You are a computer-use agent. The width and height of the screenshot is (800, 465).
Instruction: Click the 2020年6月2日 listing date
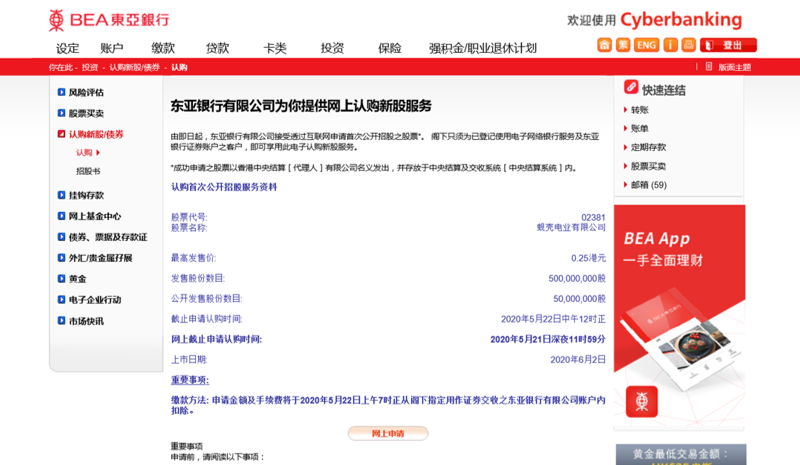[x=578, y=360]
